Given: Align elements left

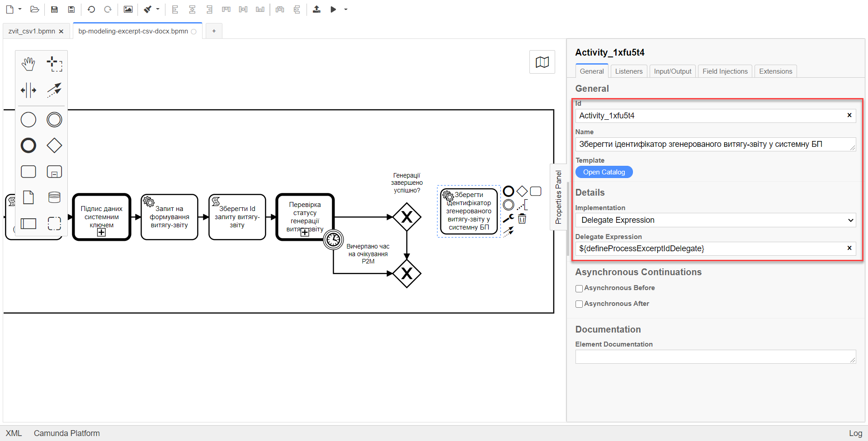Looking at the screenshot, I should pyautogui.click(x=175, y=9).
